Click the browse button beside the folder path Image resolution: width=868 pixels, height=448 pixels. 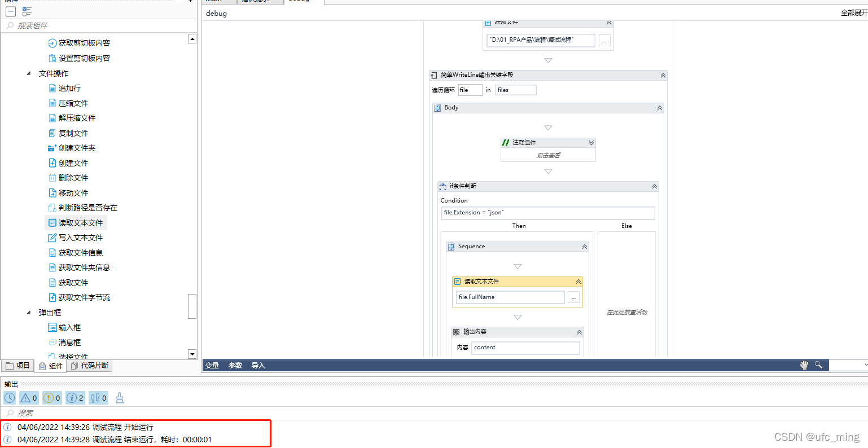604,41
